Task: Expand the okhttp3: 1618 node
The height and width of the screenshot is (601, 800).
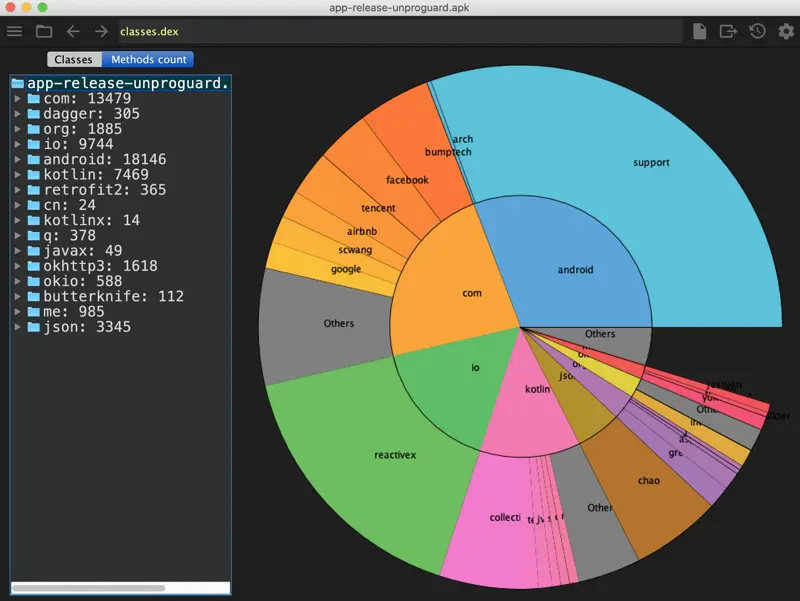Action: 17,266
